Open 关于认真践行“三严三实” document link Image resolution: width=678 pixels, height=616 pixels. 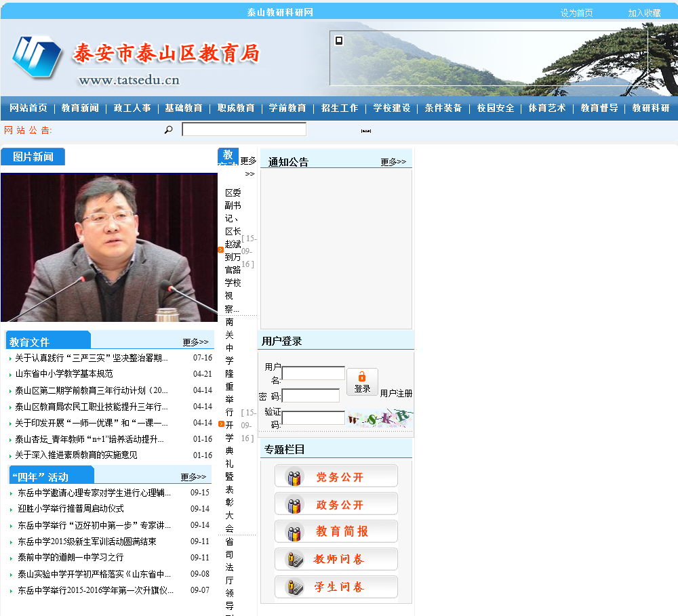[x=92, y=358]
